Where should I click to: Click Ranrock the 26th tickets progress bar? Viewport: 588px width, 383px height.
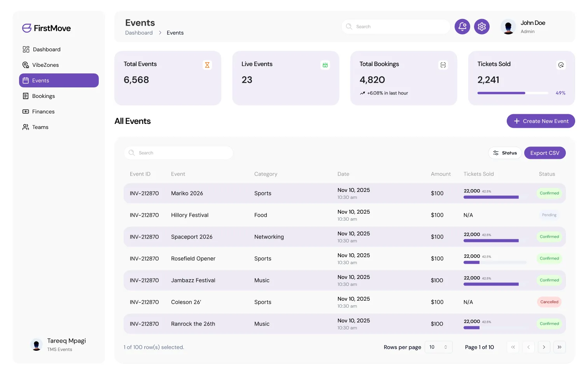click(x=495, y=328)
